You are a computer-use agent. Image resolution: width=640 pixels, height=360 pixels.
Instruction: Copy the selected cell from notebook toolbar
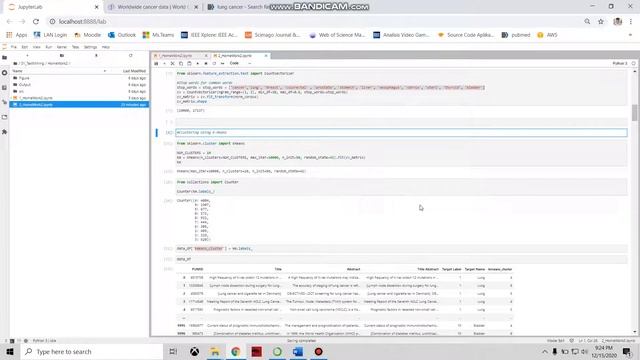(181, 63)
